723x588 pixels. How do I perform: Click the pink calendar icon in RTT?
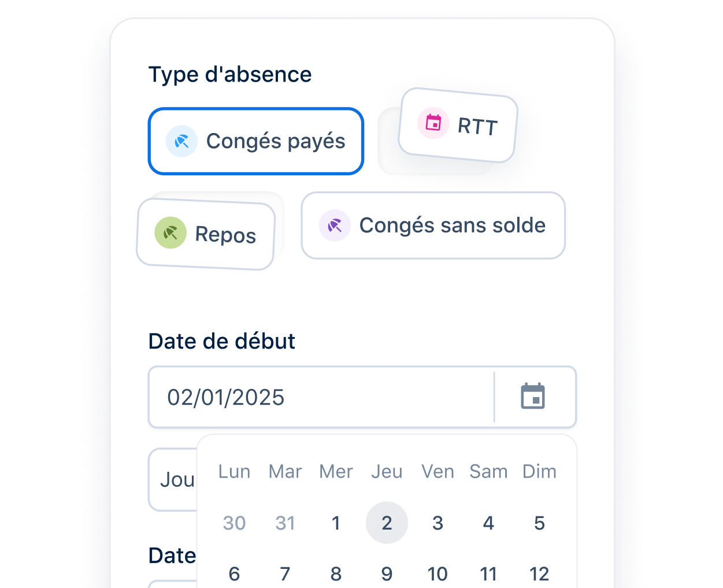point(433,123)
